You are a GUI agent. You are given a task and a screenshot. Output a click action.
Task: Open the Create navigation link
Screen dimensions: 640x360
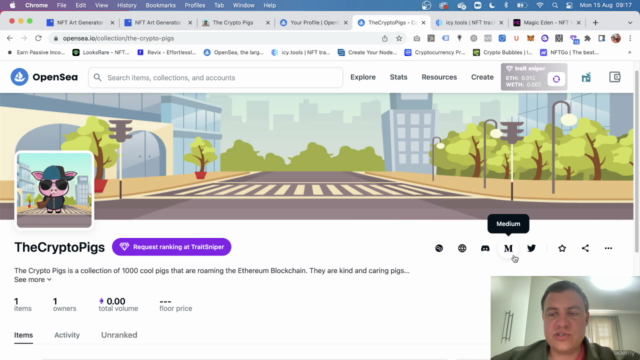482,77
